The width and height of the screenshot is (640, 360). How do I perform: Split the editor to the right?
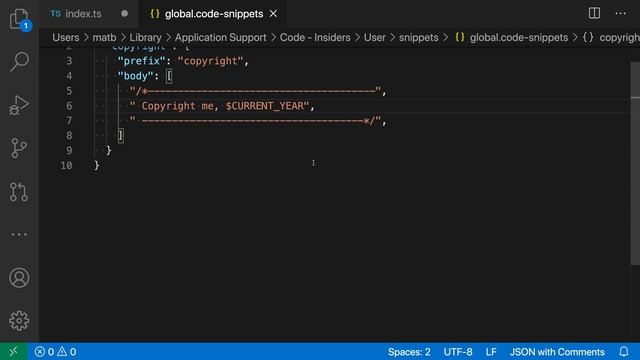(x=594, y=13)
